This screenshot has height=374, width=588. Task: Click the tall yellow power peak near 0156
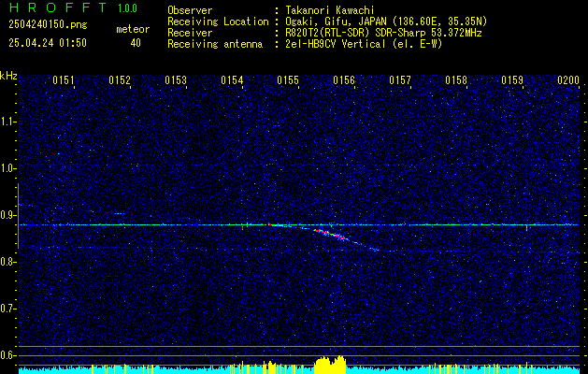pos(330,365)
